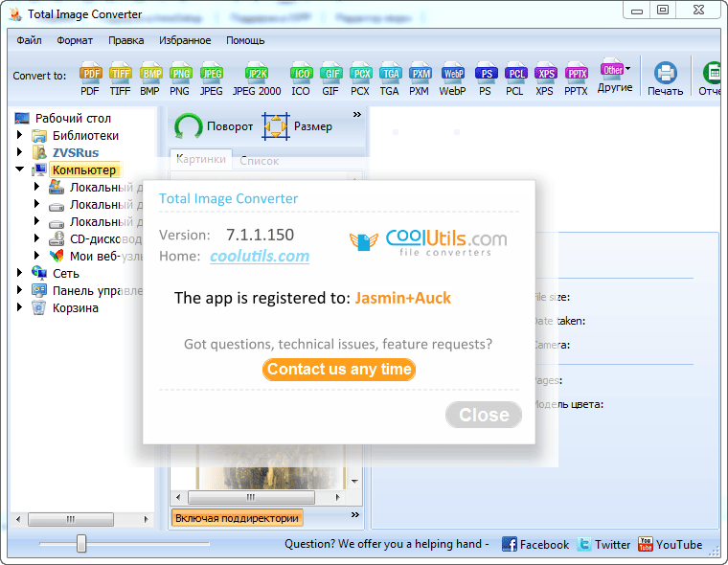Convert to PDF format icon
728x565 pixels.
click(x=91, y=78)
